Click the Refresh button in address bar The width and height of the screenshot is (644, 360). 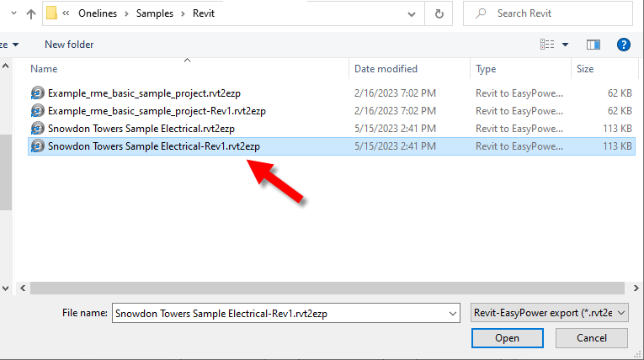pyautogui.click(x=439, y=13)
